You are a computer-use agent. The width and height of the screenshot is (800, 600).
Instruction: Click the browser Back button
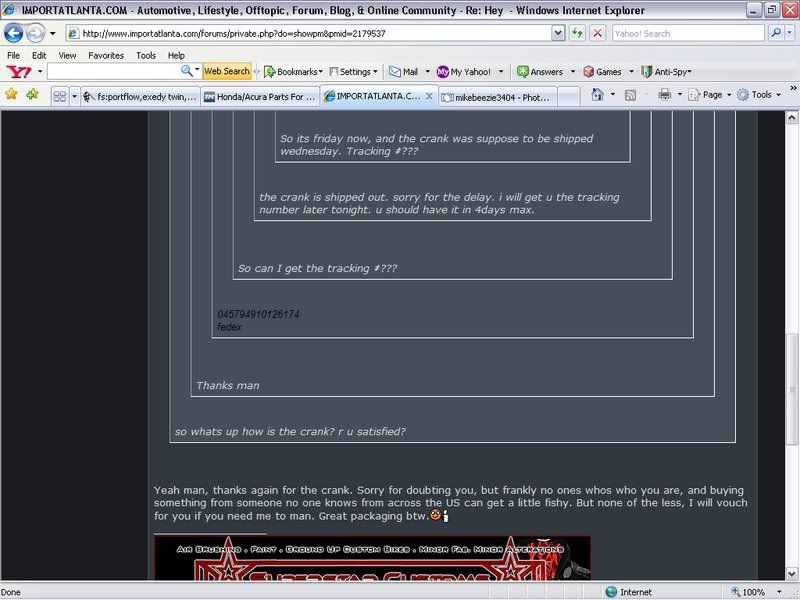tap(14, 33)
